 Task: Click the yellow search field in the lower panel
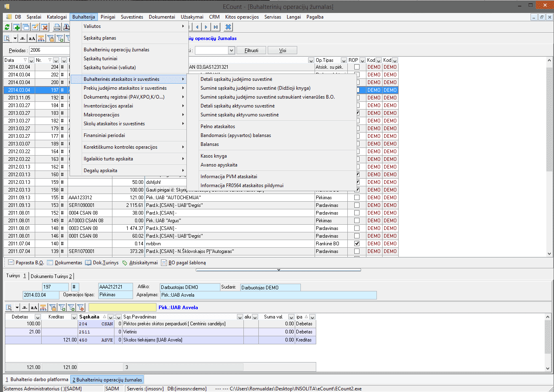pos(122,308)
